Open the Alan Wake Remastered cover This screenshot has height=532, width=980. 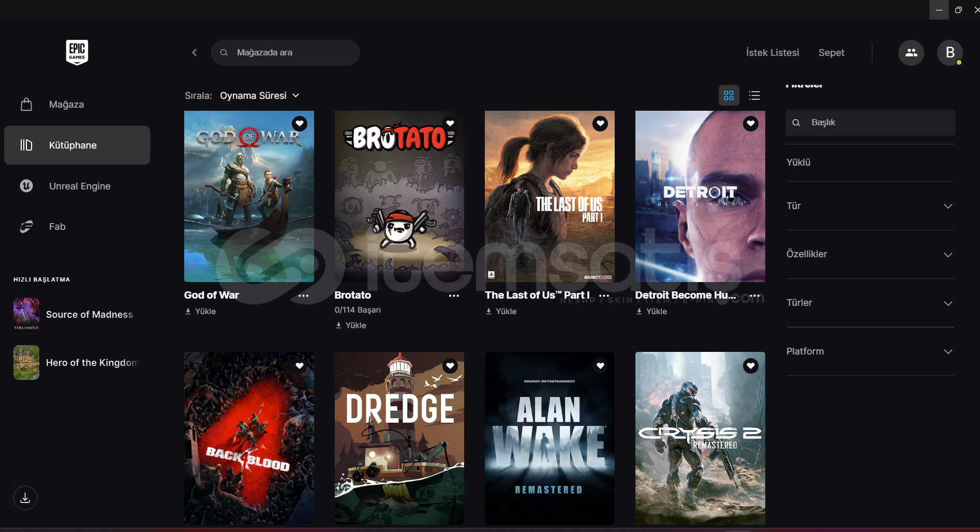pos(550,438)
